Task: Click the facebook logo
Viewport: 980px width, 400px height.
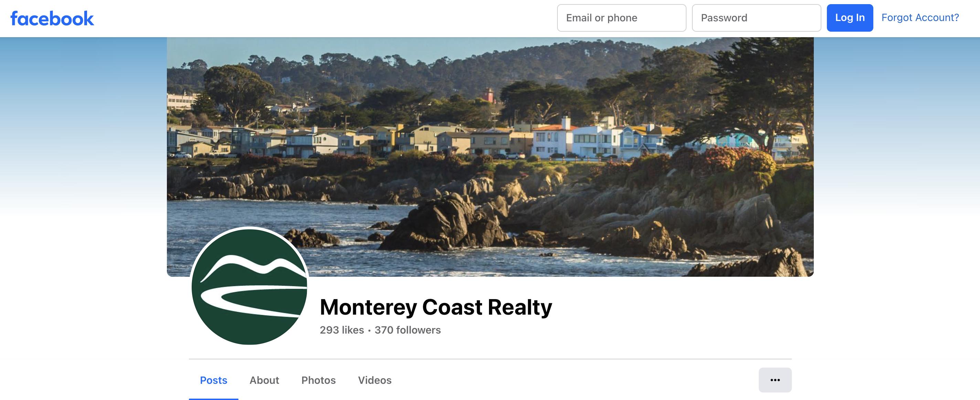Action: [x=52, y=18]
